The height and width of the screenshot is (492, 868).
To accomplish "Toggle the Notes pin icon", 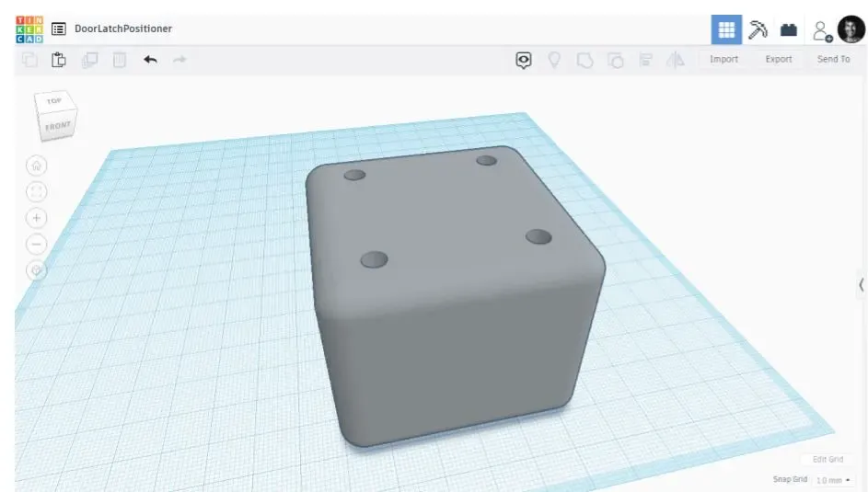I will click(554, 60).
